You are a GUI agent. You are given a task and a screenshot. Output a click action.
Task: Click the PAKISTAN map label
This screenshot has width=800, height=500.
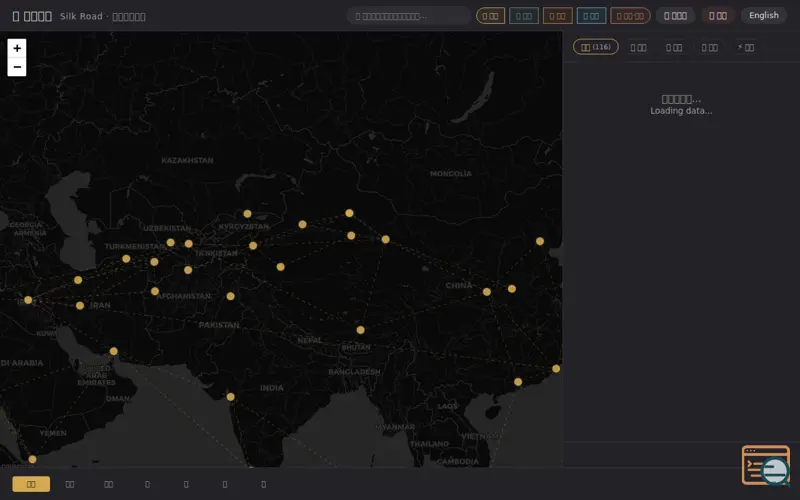tap(219, 325)
